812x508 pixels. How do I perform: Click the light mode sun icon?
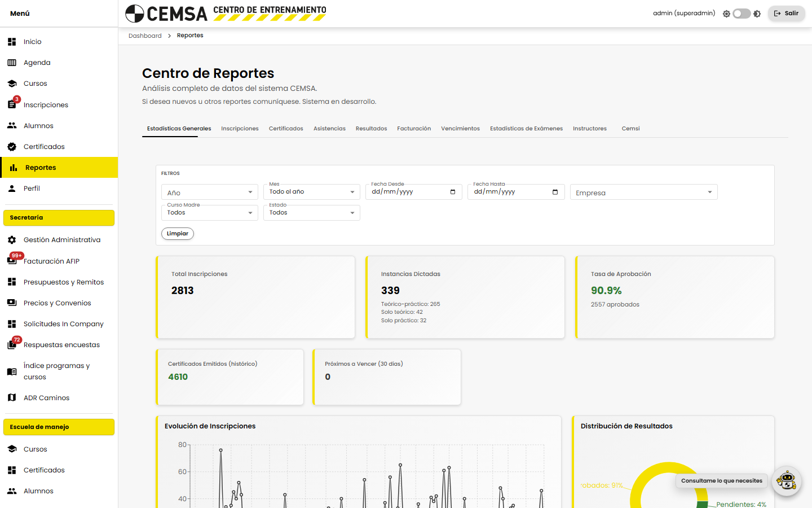(x=726, y=14)
